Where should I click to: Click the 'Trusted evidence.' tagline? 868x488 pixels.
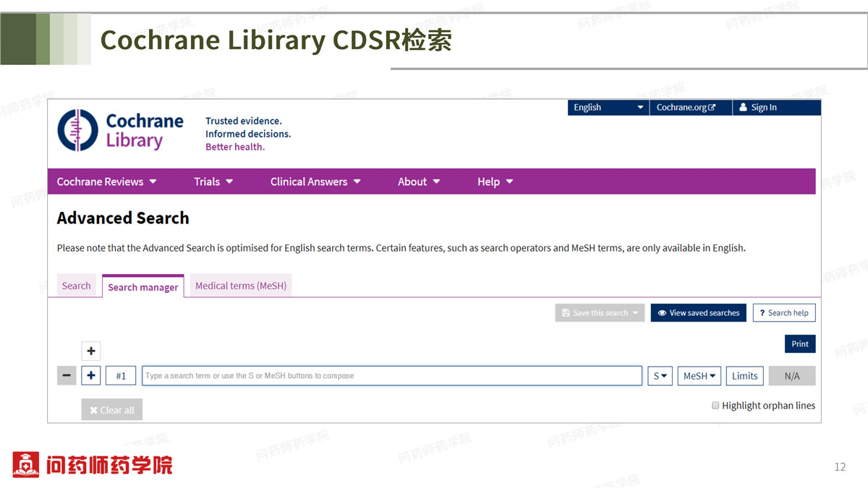click(x=244, y=121)
